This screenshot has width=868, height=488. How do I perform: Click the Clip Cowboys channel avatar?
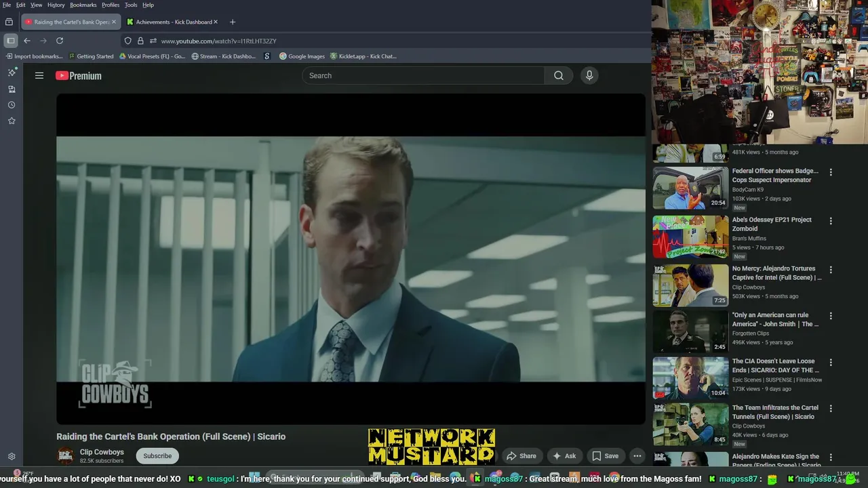66,455
